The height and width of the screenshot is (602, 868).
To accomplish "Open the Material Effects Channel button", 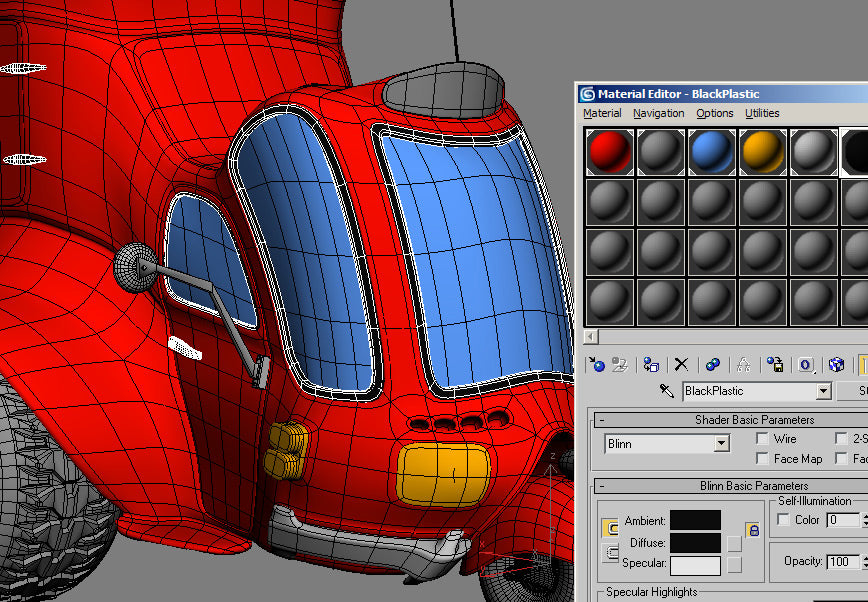I will tap(806, 365).
